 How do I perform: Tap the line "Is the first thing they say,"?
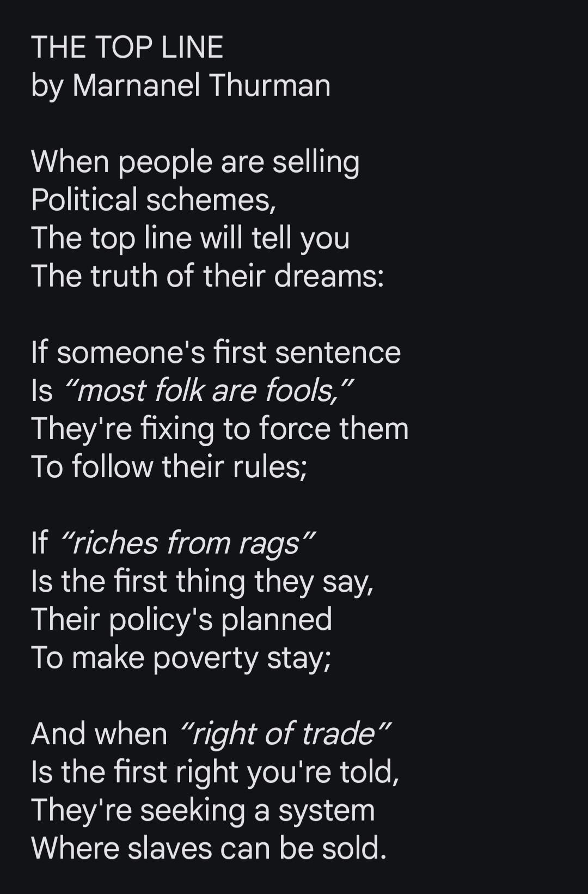click(x=202, y=581)
